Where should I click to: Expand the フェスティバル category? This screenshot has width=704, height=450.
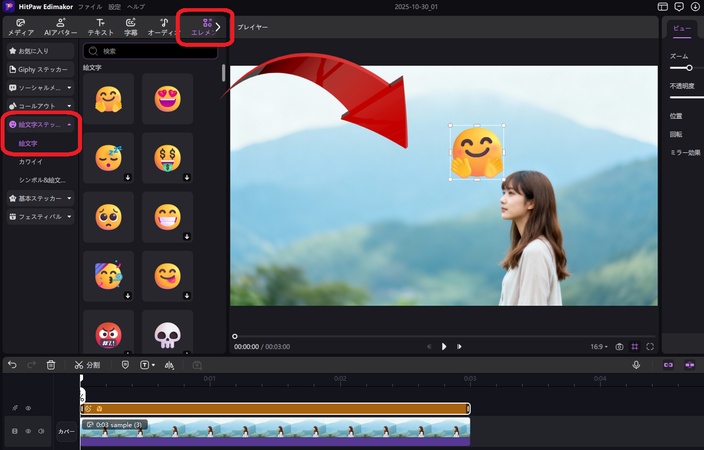[x=40, y=216]
